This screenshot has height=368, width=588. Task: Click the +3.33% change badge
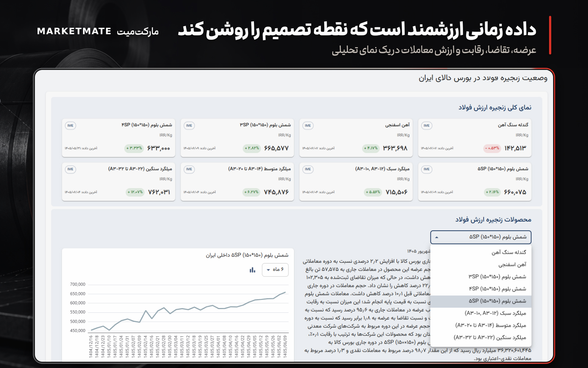tap(134, 148)
